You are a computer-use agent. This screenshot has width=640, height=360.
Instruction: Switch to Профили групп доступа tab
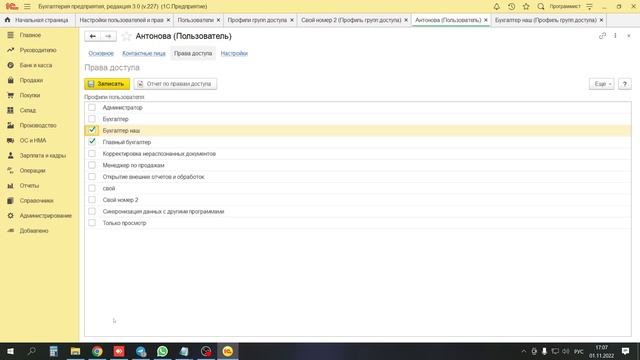pos(257,20)
